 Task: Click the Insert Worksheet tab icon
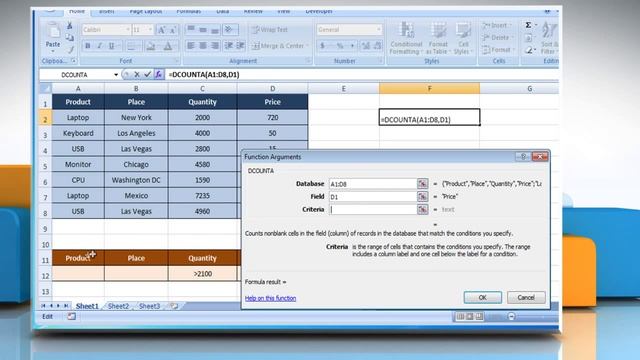coord(174,306)
